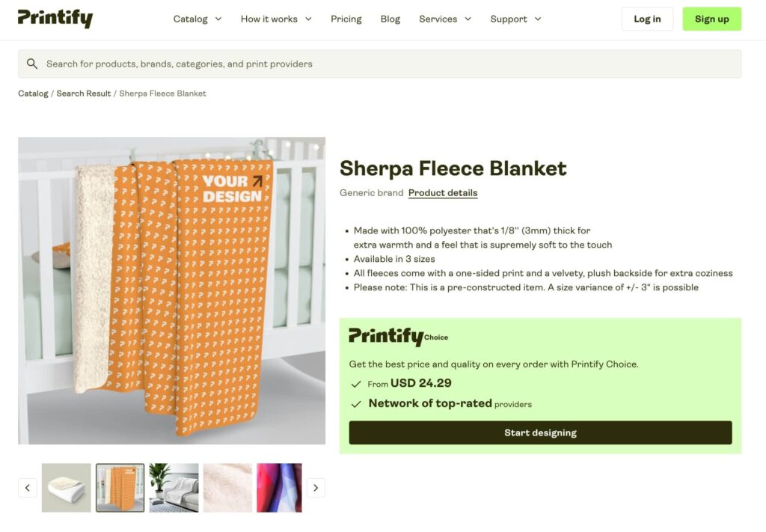Screen dimensions: 766x532
Task: Open the Blog page from the navigation
Action: [x=390, y=19]
